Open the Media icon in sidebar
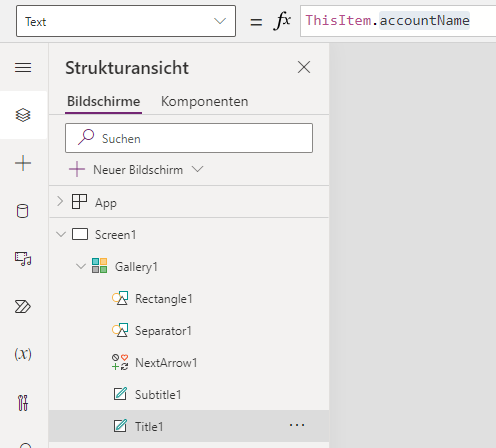 pyautogui.click(x=23, y=259)
